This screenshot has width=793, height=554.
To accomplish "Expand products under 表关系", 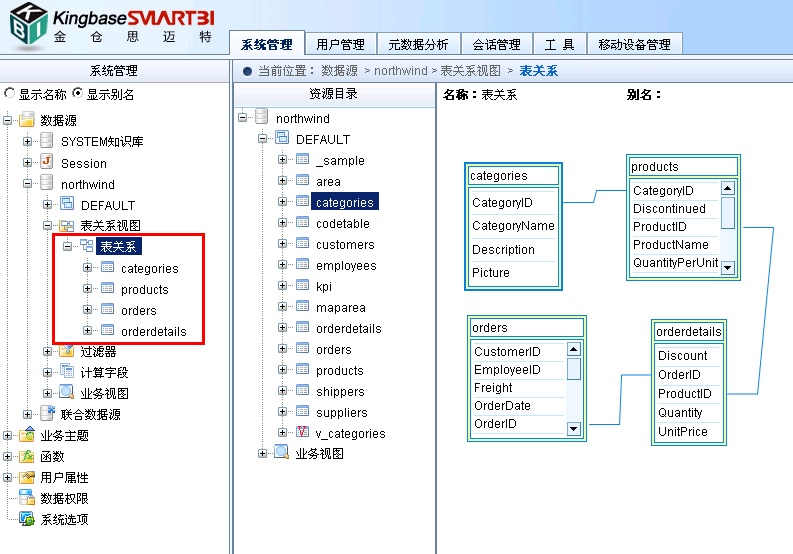I will (87, 288).
